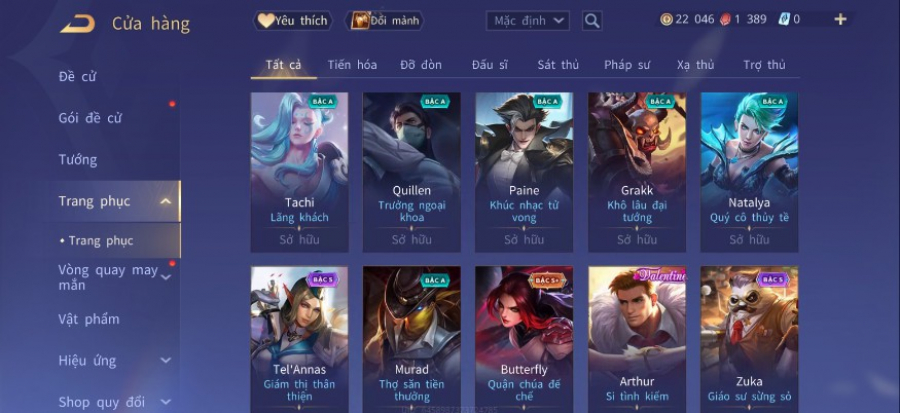Select the Tiến hóa tab
The width and height of the screenshot is (900, 413).
pos(352,65)
